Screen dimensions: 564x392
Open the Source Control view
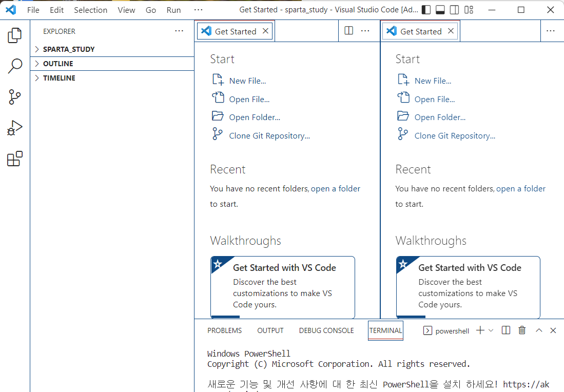click(x=15, y=97)
